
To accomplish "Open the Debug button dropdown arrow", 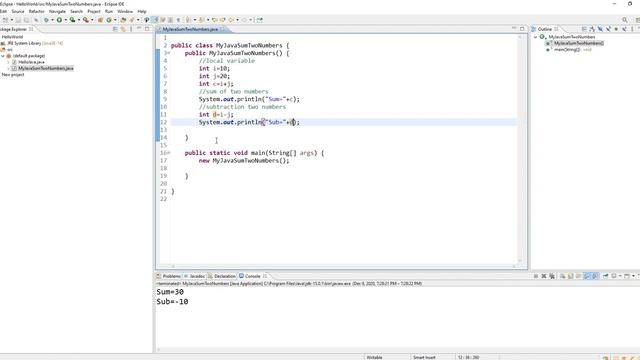I will (52, 20).
